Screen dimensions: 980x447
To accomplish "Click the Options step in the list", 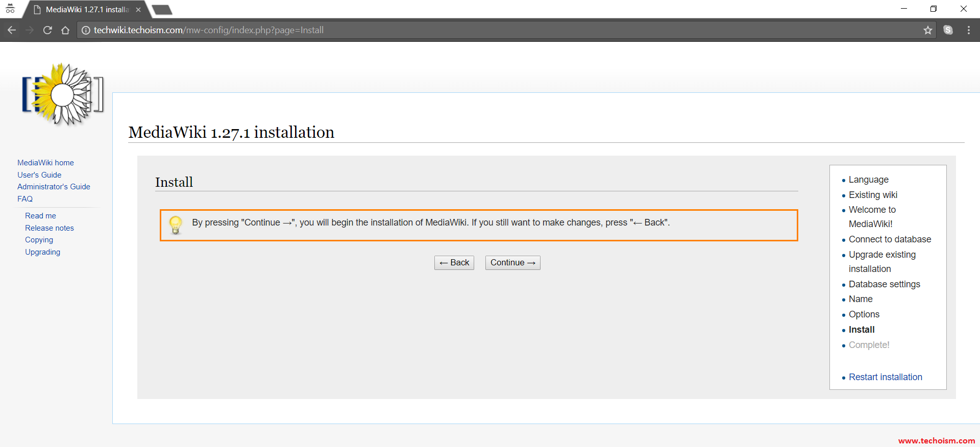I will pyautogui.click(x=864, y=314).
